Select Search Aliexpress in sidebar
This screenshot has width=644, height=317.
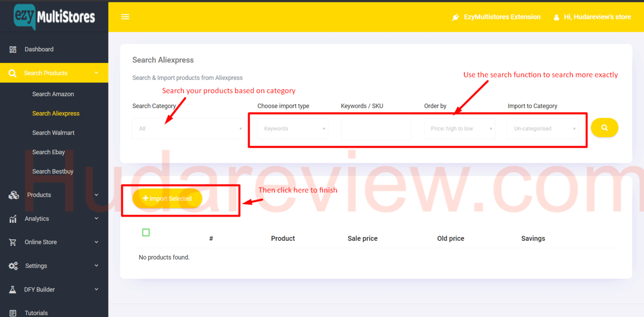(56, 114)
